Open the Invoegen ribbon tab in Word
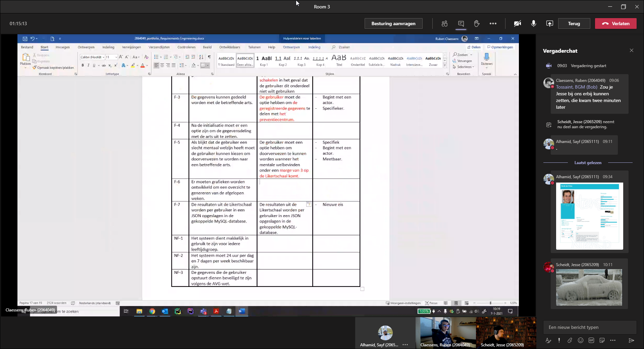Viewport: 644px width, 349px height. (63, 47)
